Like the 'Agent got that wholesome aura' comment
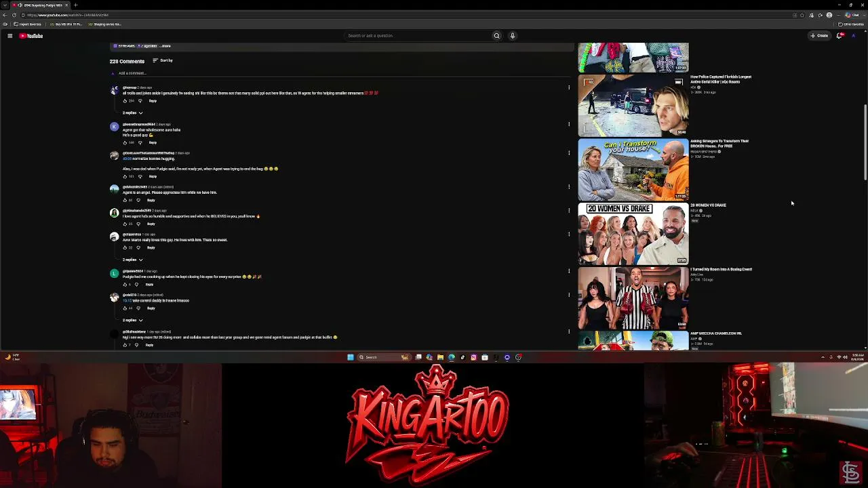The image size is (868, 488). click(125, 143)
